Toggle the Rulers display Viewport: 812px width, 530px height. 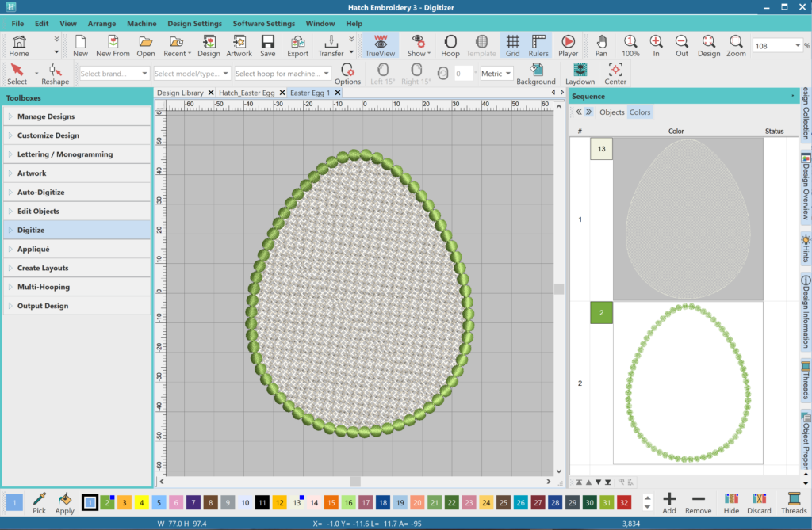[x=539, y=46]
